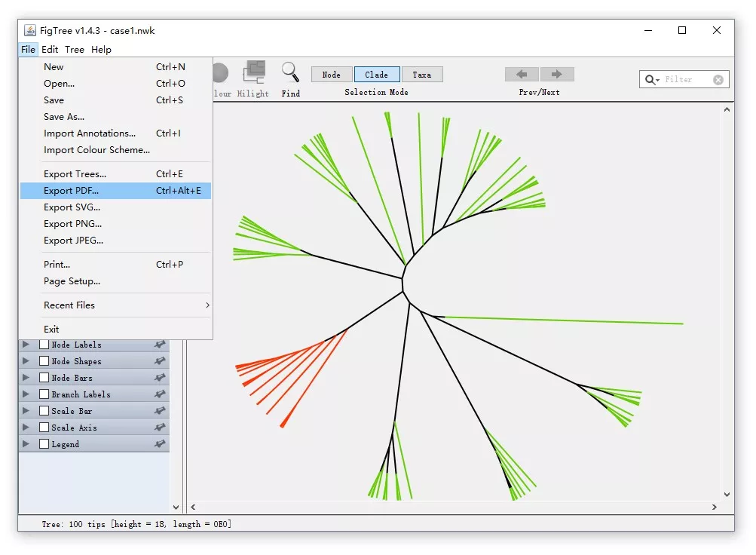Set selection mode to Taxa
This screenshot has height=555, width=756.
422,75
